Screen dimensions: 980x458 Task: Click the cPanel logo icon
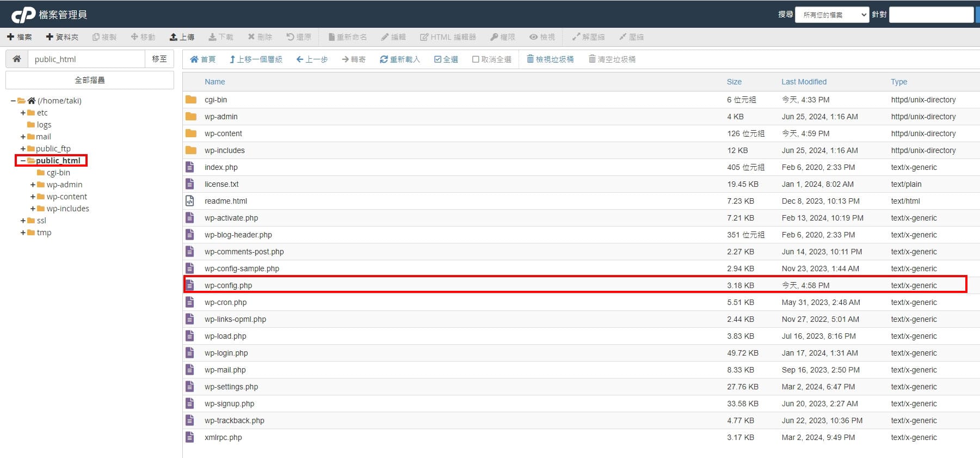click(x=23, y=15)
